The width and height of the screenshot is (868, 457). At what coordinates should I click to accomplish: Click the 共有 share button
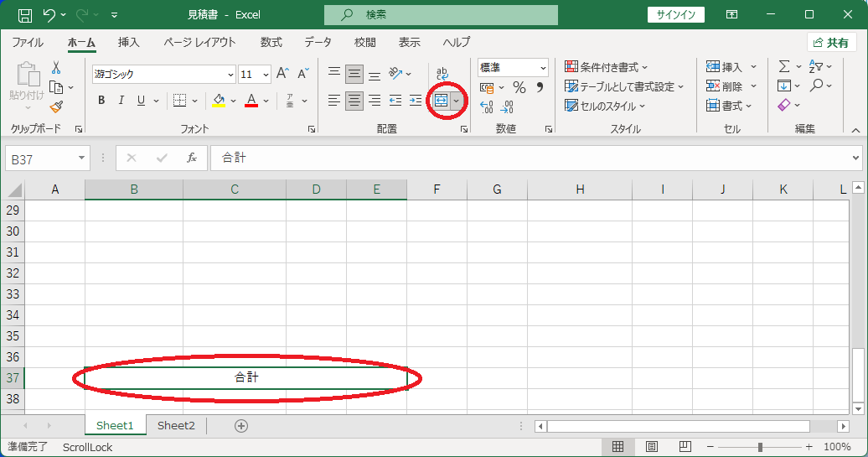[x=831, y=43]
